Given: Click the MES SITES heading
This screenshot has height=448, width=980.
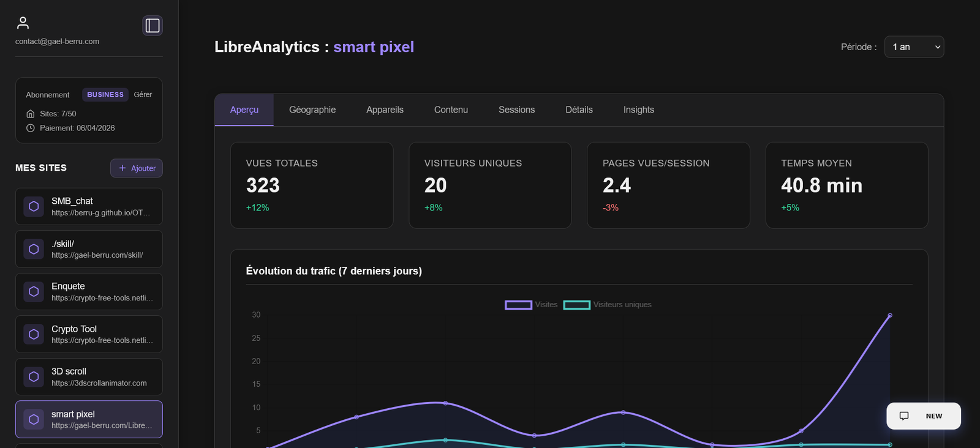Looking at the screenshot, I should [41, 168].
